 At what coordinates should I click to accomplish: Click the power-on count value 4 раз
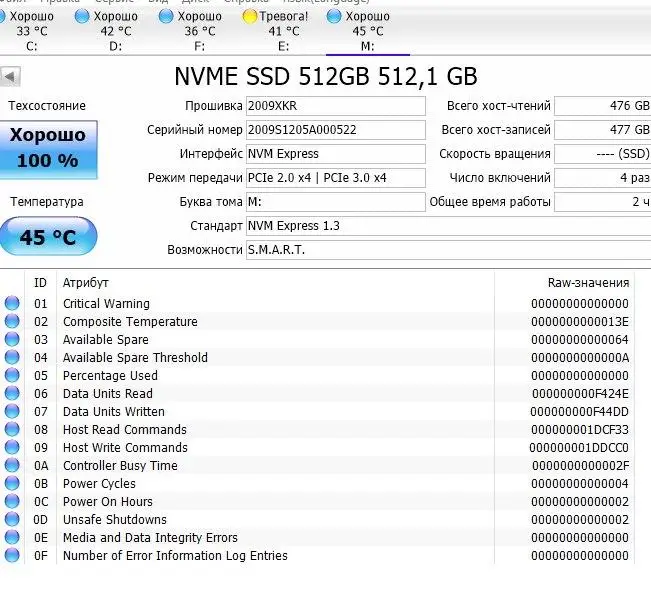click(x=603, y=178)
